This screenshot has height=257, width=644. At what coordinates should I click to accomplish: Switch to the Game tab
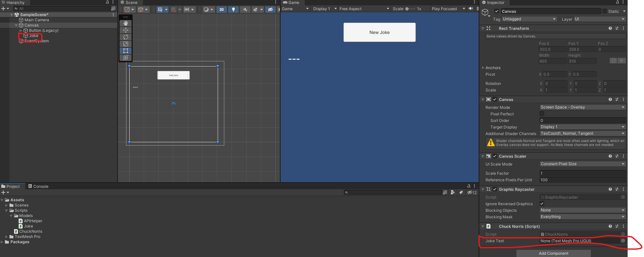tap(291, 3)
